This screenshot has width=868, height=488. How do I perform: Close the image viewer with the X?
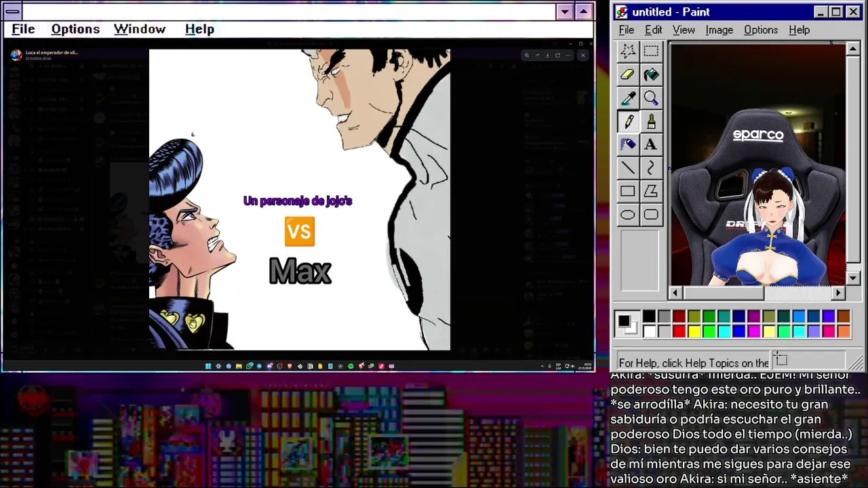click(x=583, y=55)
